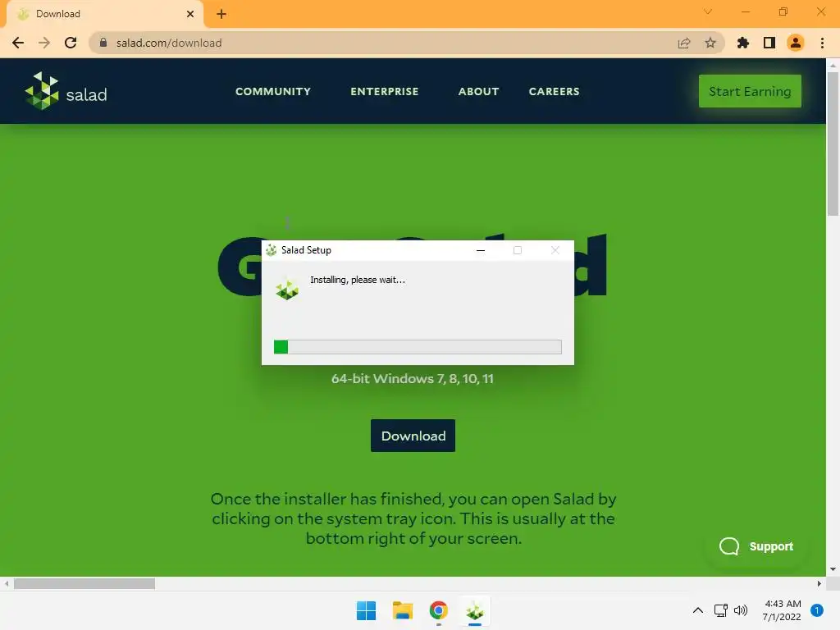The image size is (840, 630).
Task: Close the Download tab
Action: click(x=190, y=14)
